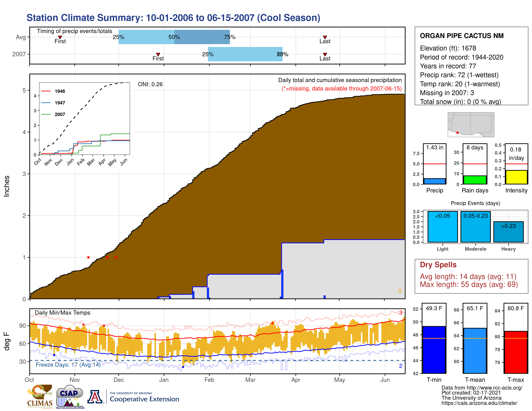This screenshot has height=411, width=532.
Task: Click the 1.43 in precip value
Action: point(435,147)
